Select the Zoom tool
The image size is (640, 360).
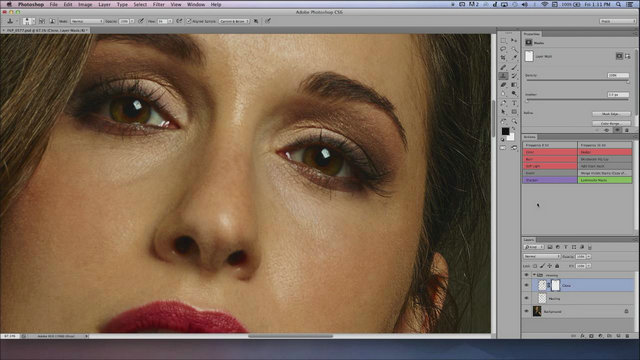pyautogui.click(x=514, y=121)
